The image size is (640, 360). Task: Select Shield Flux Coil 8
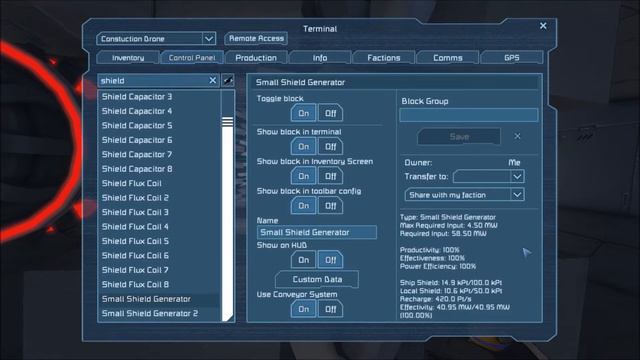point(159,284)
